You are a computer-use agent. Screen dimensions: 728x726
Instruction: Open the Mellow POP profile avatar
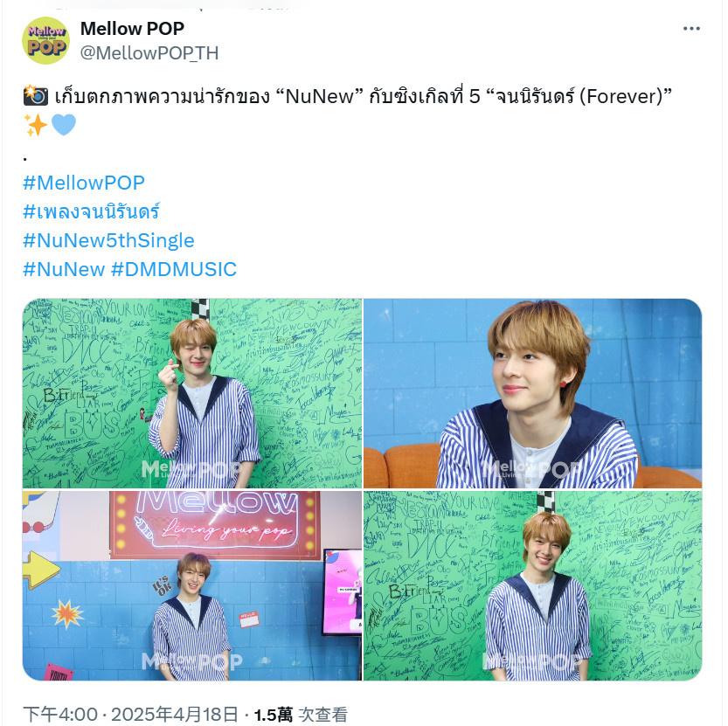pyautogui.click(x=45, y=40)
